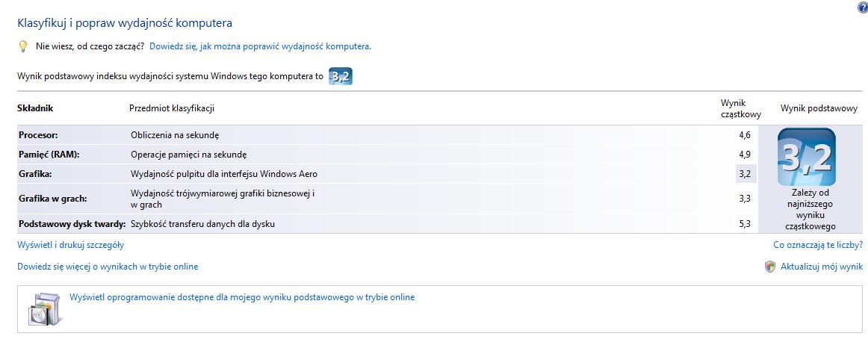
Task: Open Wyświetl oprogramowanie dostępne online link
Action: coord(242,297)
